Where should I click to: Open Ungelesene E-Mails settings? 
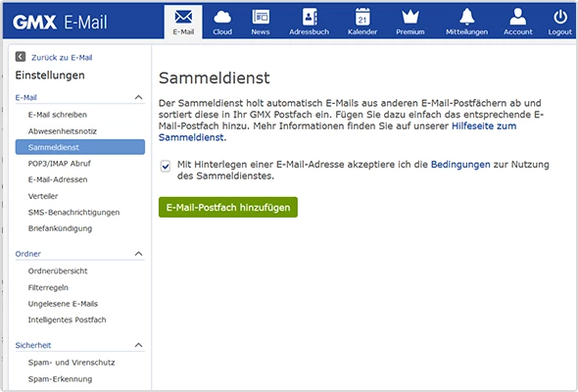click(63, 304)
